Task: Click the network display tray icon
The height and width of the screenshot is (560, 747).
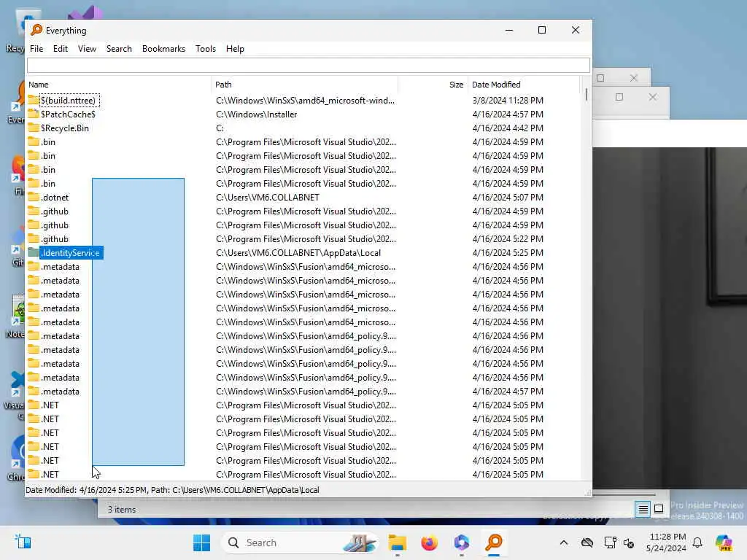Action: click(610, 542)
